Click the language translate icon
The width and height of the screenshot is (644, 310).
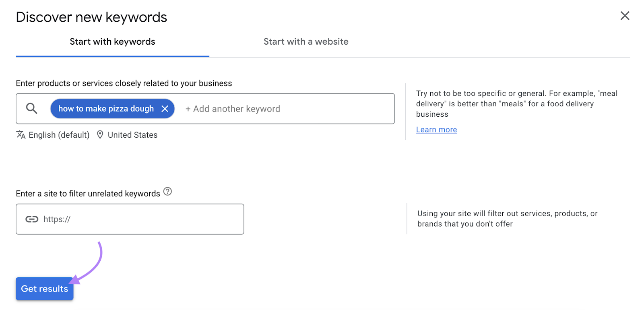click(21, 135)
